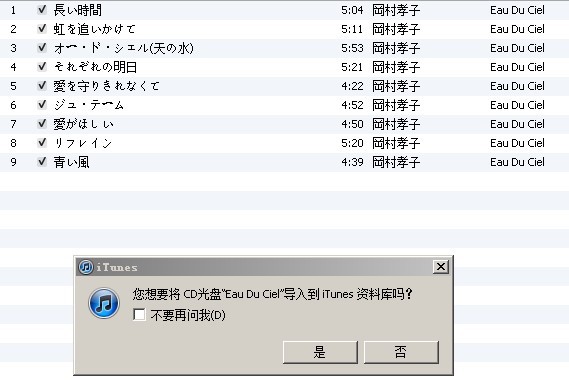Select track title 青い風
Viewport: 569px width, 380px height.
(71, 162)
